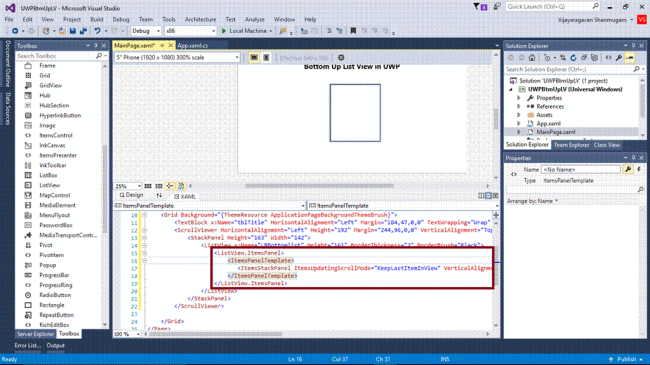The height and width of the screenshot is (365, 650).
Task: Click the Local Machine run button
Action: click(x=247, y=31)
